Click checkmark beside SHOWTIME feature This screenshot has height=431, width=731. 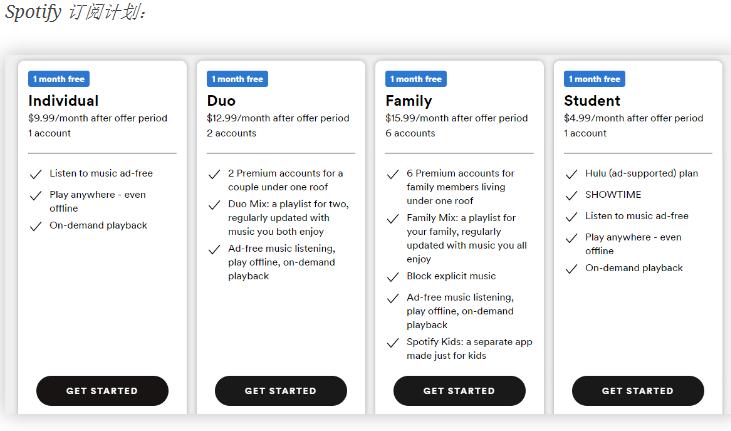tap(571, 196)
